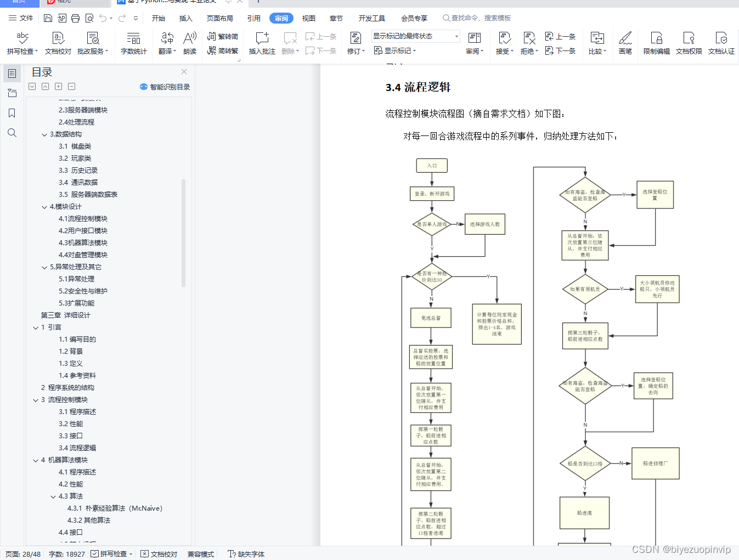Select the chapter navigation icon in left sidebar
Viewport: 739px width, 560px height.
[x=12, y=93]
